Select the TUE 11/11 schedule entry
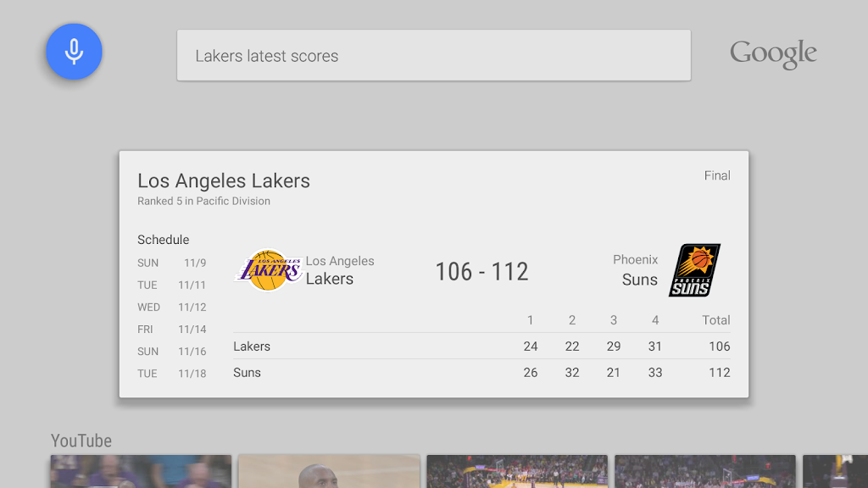Screen dimensions: 868x488 [x=172, y=286]
